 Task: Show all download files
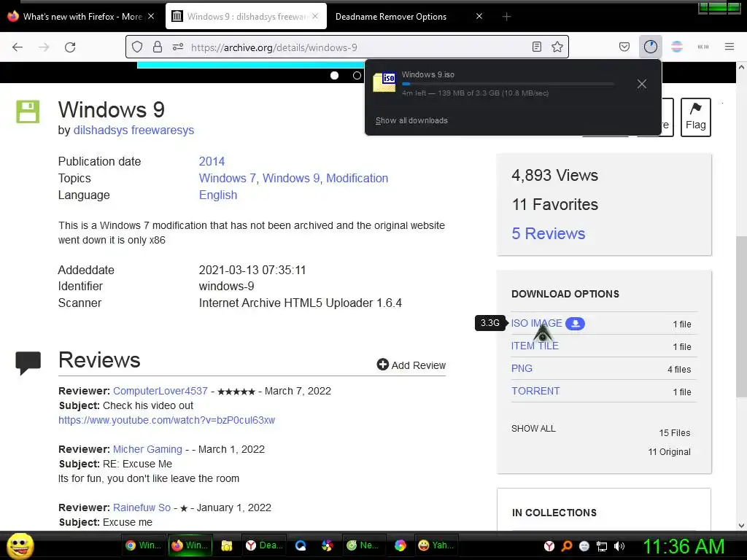(533, 429)
